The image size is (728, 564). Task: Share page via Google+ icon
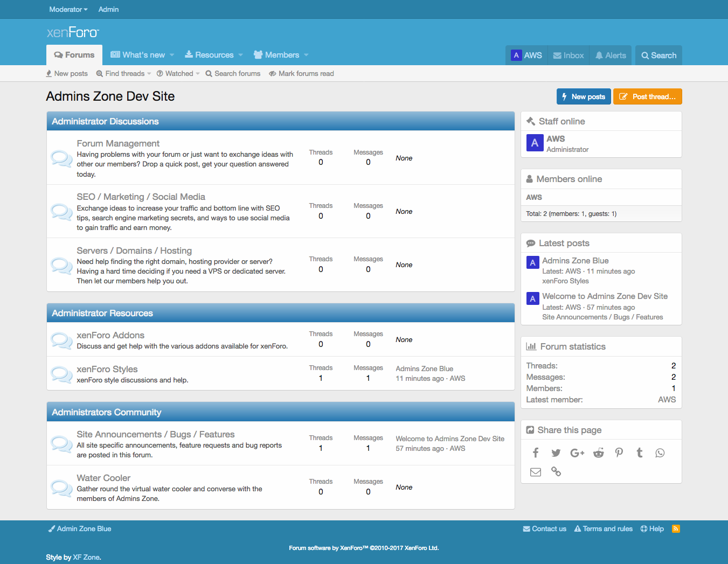pyautogui.click(x=577, y=453)
